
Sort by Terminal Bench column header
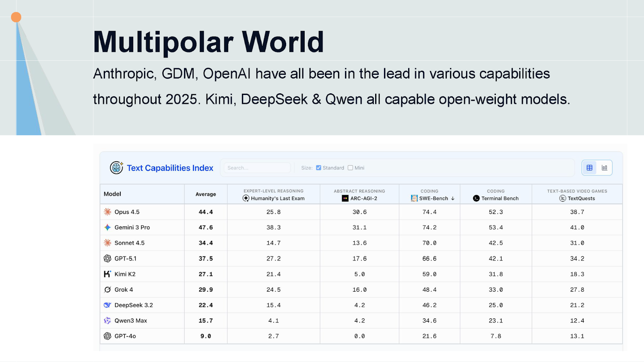coord(496,195)
